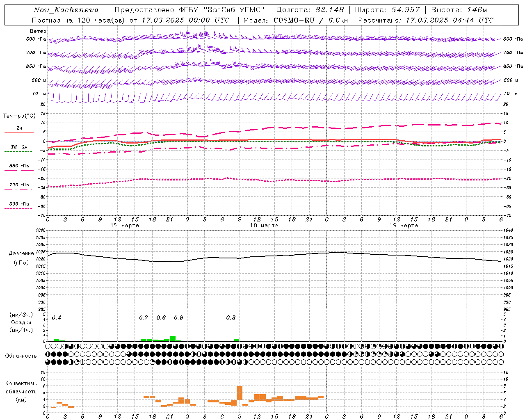
Task: Click the Осадки precipitation label
Action: pos(21,322)
